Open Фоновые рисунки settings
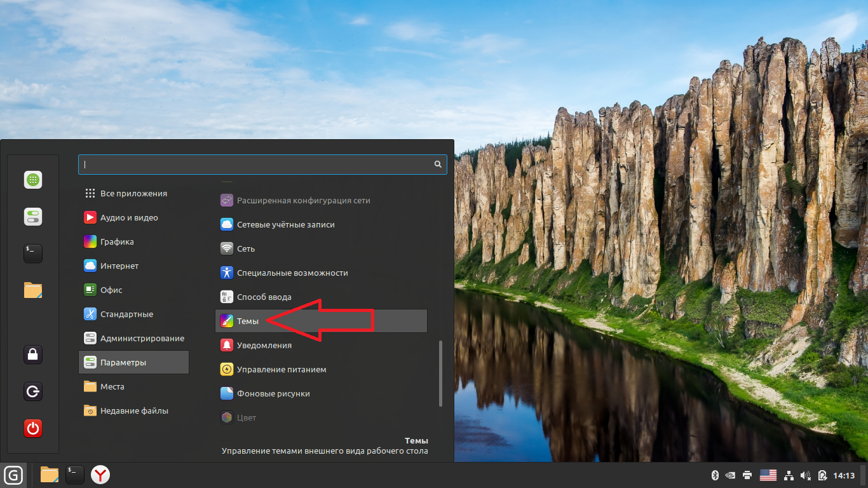This screenshot has width=868, height=488. [273, 393]
